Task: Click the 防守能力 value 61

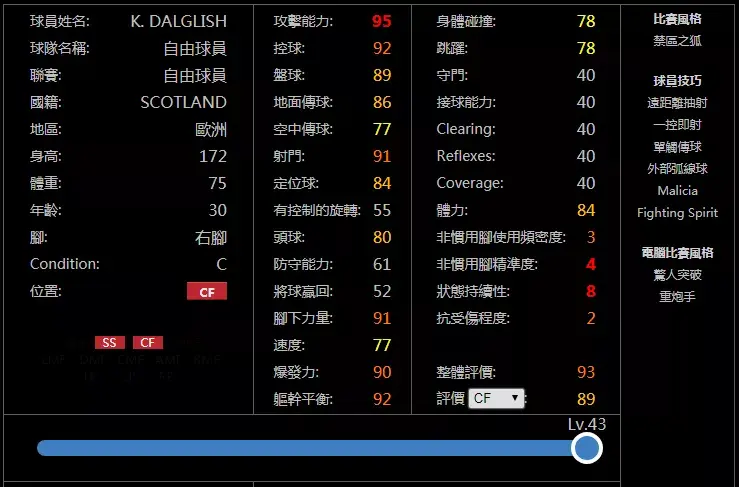Action: (382, 264)
